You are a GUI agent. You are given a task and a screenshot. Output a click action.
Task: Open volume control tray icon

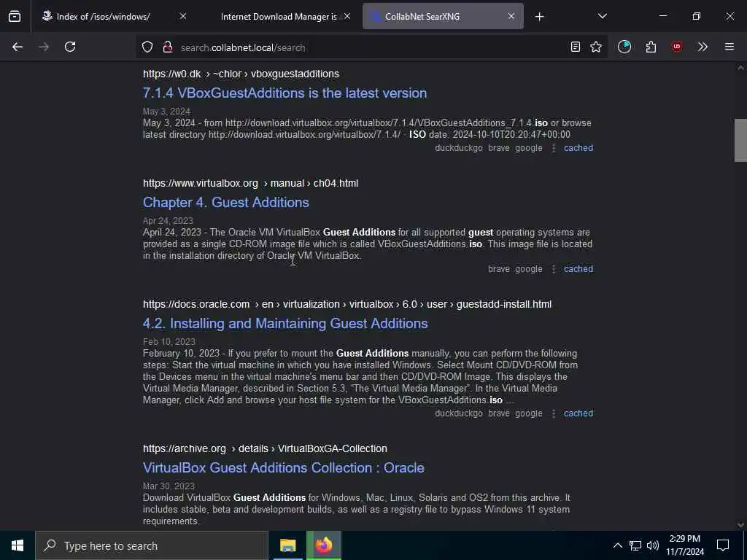click(x=653, y=545)
